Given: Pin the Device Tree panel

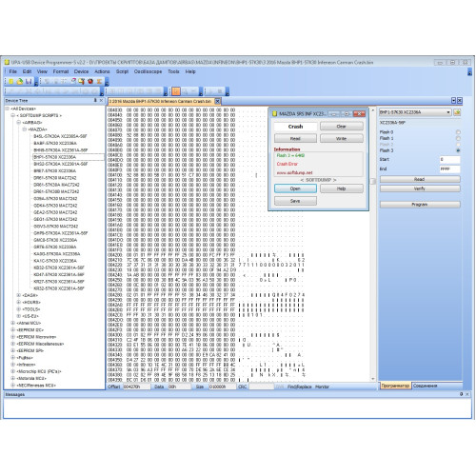Looking at the screenshot, I should [95, 100].
